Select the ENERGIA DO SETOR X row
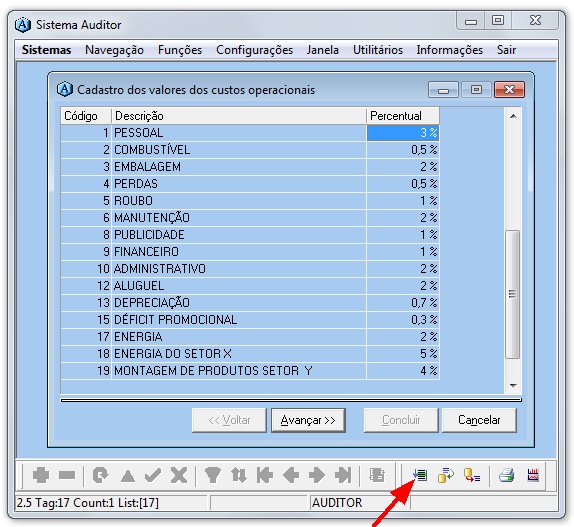This screenshot has height=527, width=574. (250, 354)
